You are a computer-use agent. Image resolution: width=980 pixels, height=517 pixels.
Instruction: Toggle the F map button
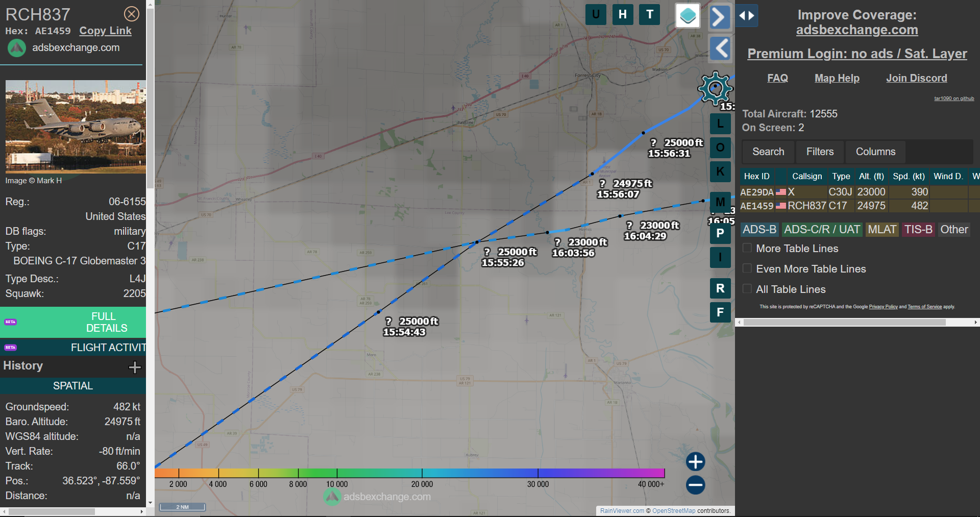pyautogui.click(x=720, y=312)
